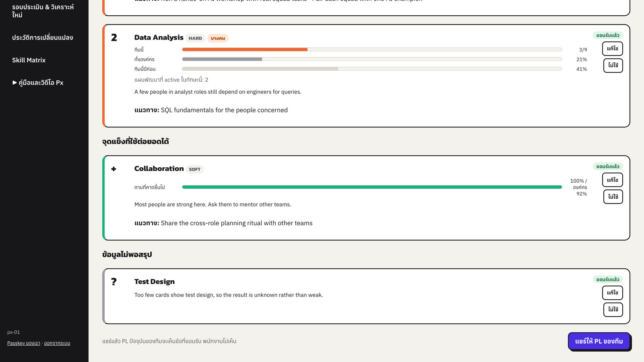Click Passkey ของเรา link
This screenshot has height=362, width=644.
point(24,343)
